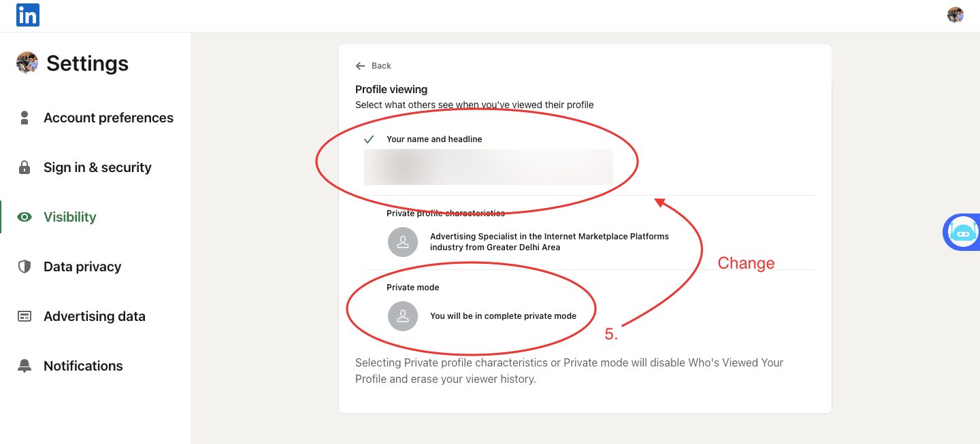The height and width of the screenshot is (444, 980).
Task: Choose the Your name and headline option
Action: 434,139
